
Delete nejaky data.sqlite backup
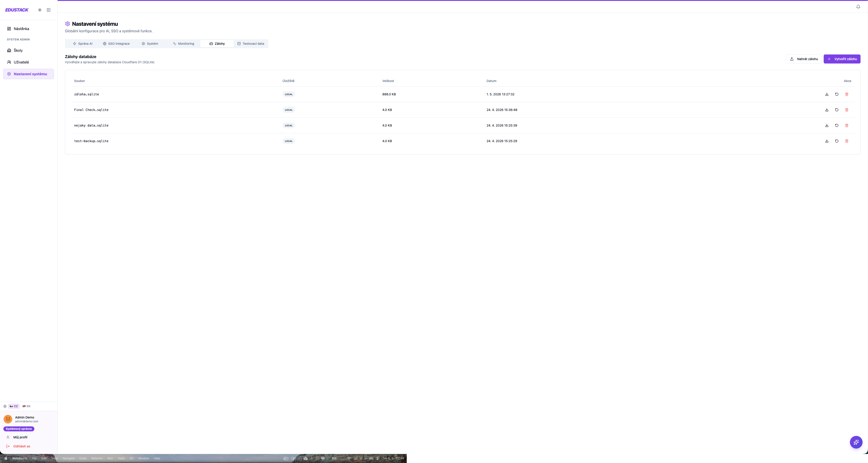(x=847, y=125)
